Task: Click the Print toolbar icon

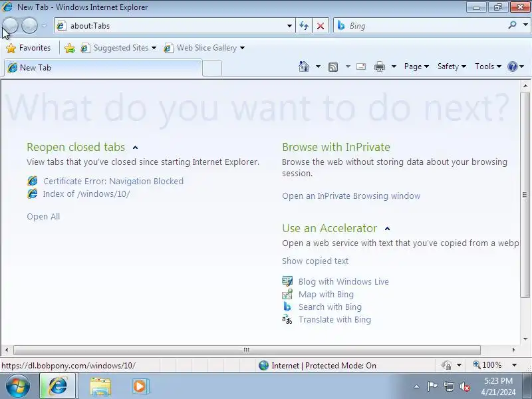Action: [379, 66]
